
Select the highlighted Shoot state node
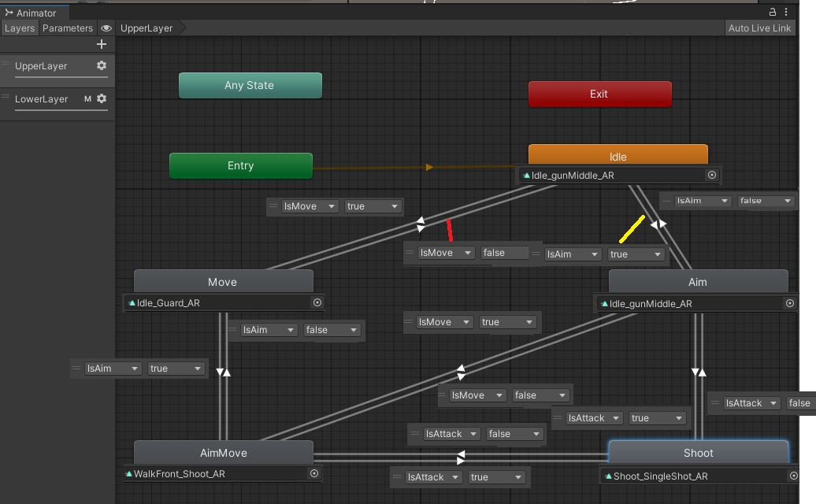[x=699, y=453]
